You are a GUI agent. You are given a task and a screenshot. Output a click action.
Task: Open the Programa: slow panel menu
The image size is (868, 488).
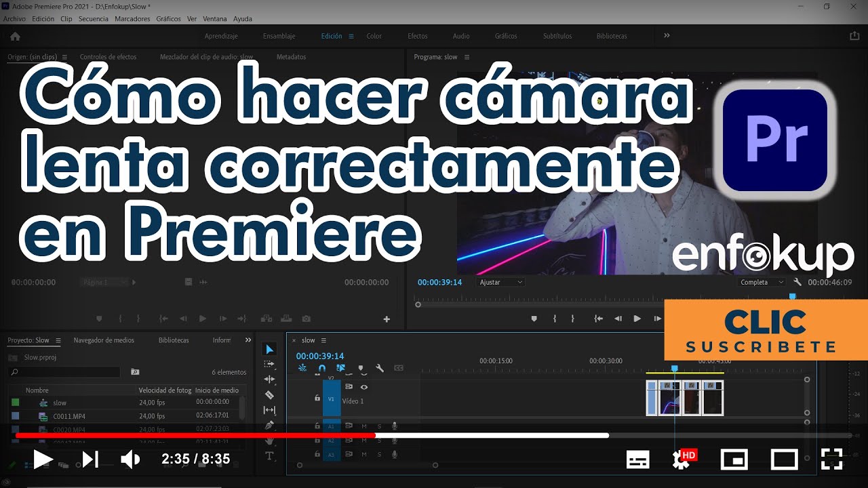(467, 57)
